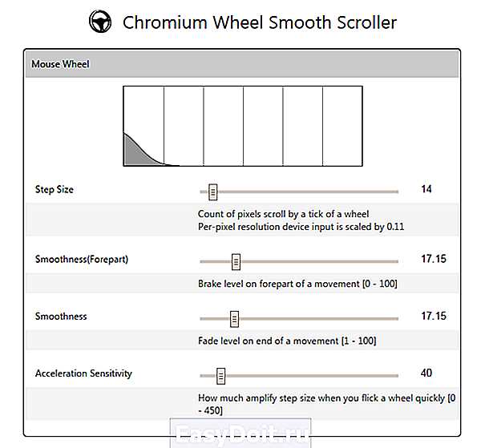Viewport: 481px width, 448px height.
Task: Click the Smoothness slider thumb
Action: [234, 319]
